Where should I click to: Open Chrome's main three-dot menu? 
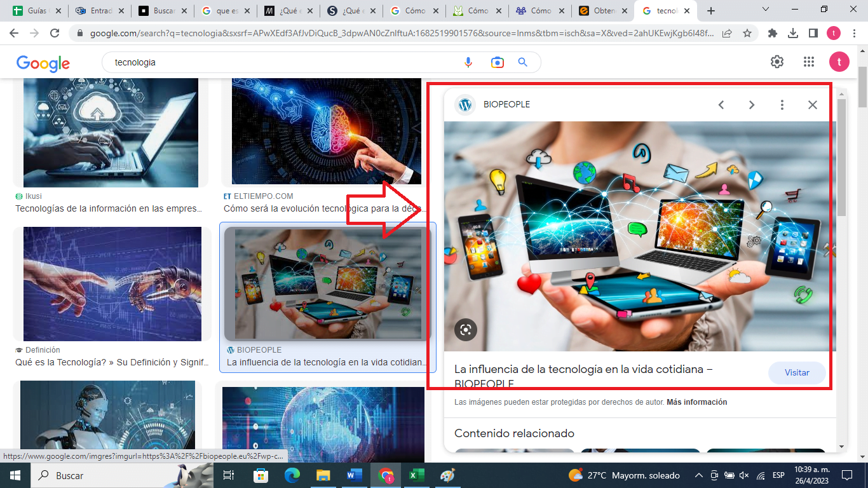click(854, 33)
